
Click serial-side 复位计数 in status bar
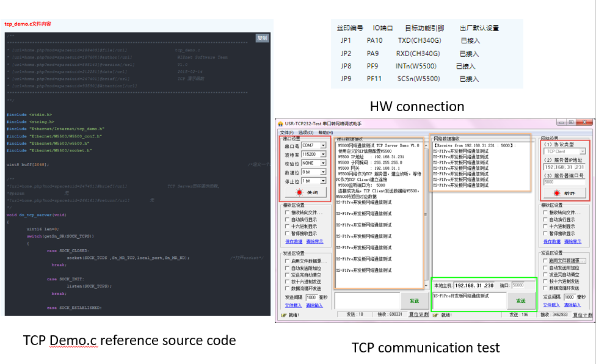point(418,315)
